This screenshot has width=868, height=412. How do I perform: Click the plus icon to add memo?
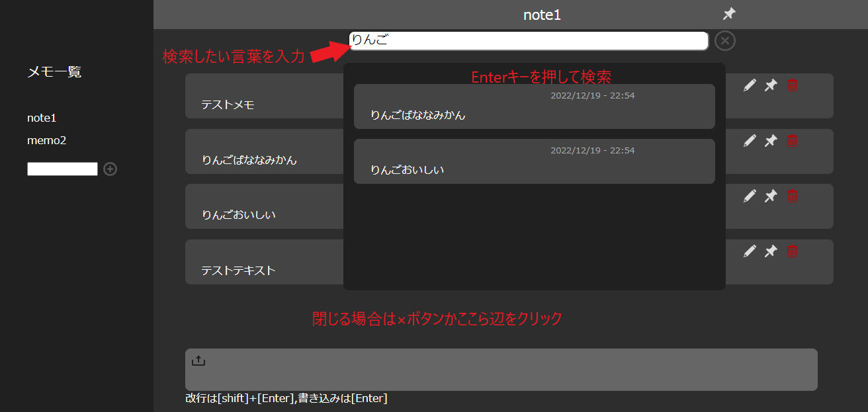(110, 169)
